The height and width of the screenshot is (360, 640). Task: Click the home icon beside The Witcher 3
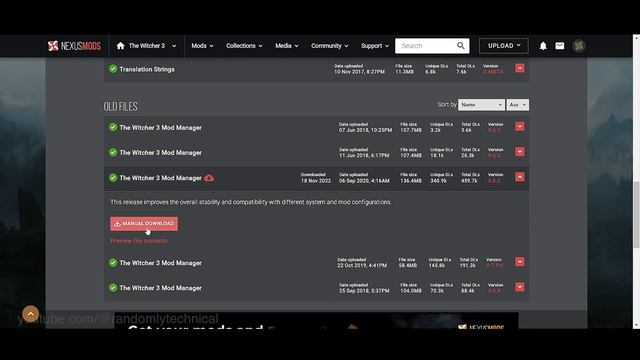120,46
